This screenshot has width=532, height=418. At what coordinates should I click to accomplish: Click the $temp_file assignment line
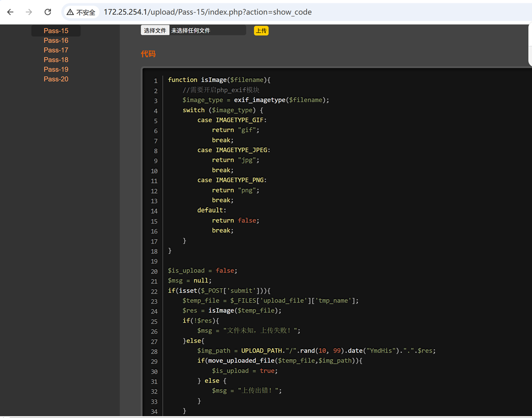271,301
